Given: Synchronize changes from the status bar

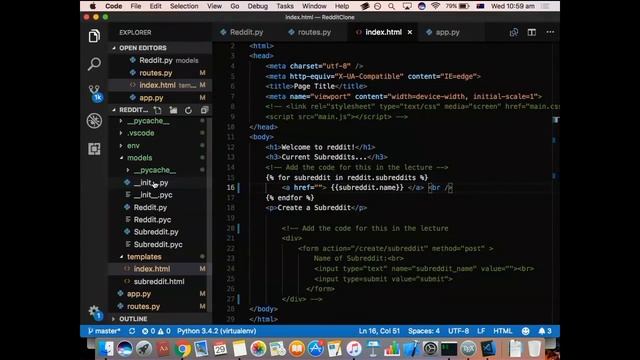Looking at the screenshot, I should [132, 331].
